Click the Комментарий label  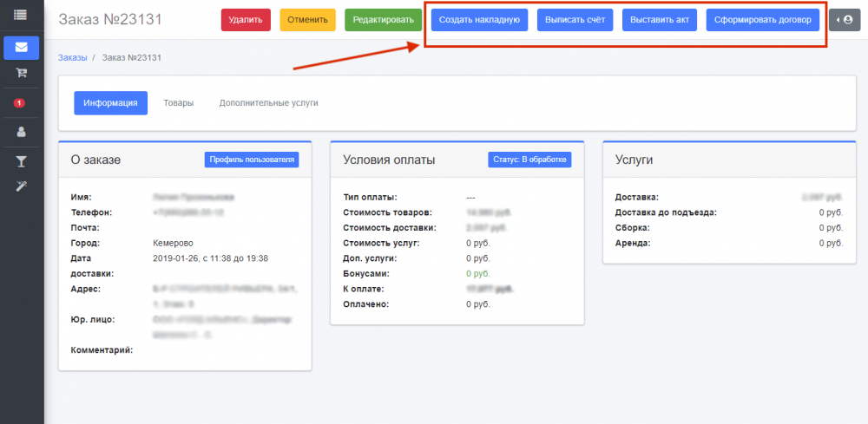click(102, 350)
